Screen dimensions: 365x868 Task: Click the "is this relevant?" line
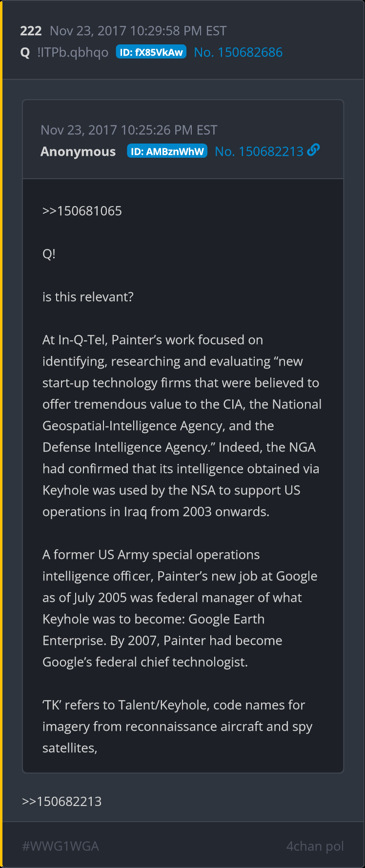coord(88,297)
